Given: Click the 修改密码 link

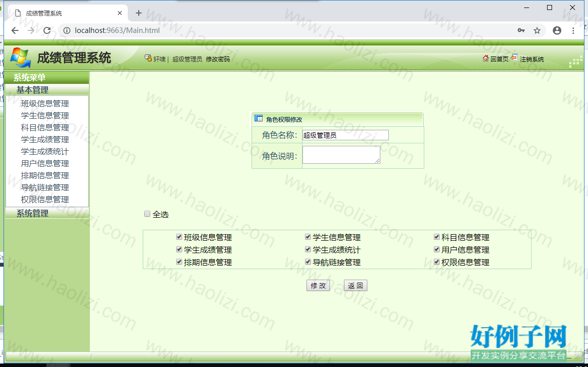Looking at the screenshot, I should click(218, 59).
